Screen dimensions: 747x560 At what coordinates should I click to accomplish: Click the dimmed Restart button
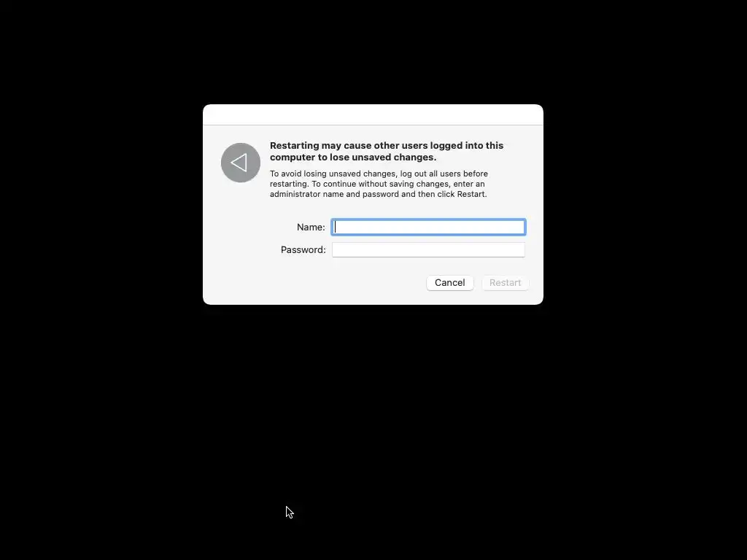(505, 283)
